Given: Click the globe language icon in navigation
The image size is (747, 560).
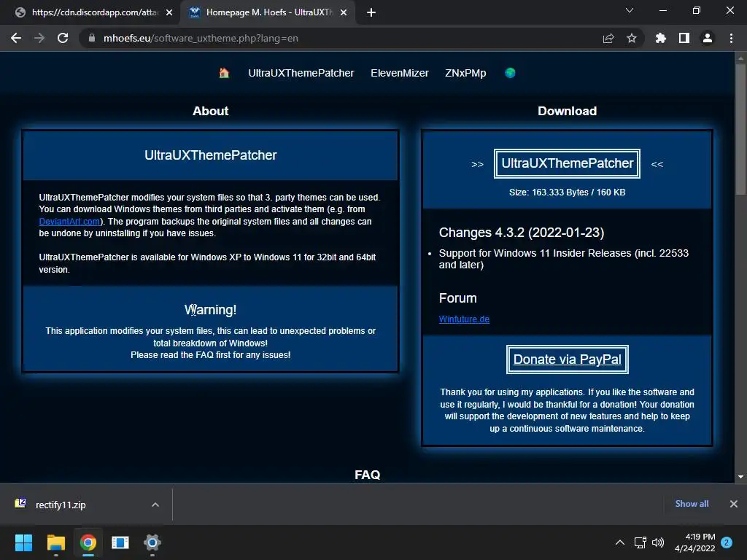Looking at the screenshot, I should 510,73.
